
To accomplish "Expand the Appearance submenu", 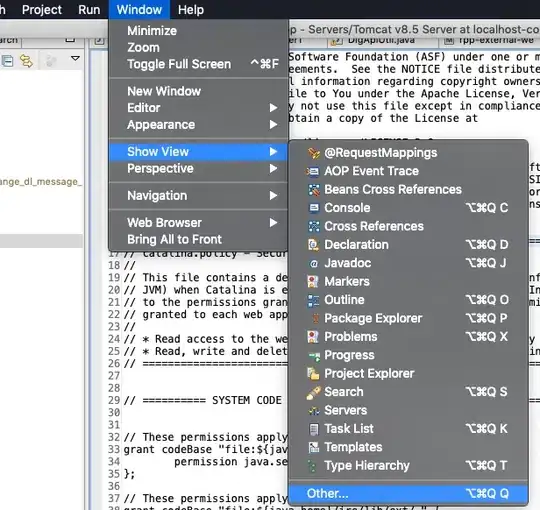I will (198, 125).
